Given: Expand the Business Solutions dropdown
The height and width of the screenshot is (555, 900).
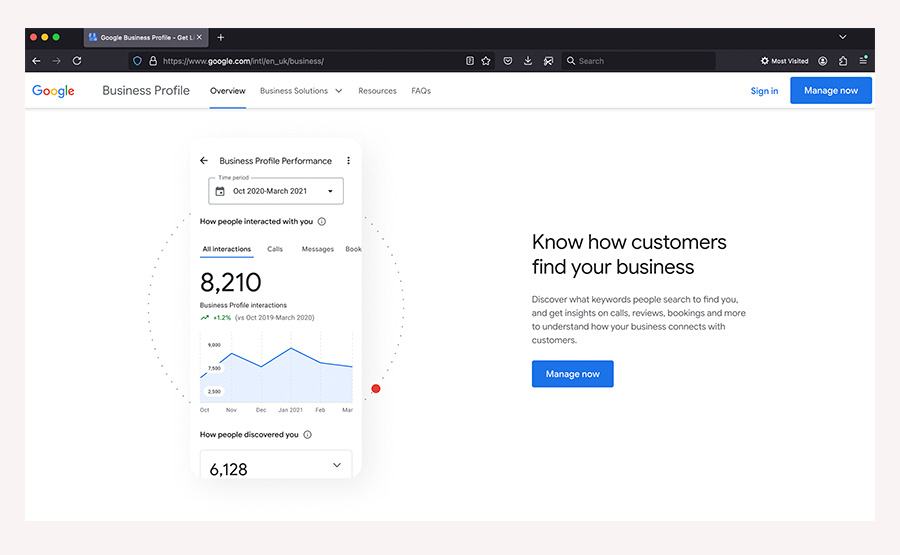Looking at the screenshot, I should click(301, 91).
